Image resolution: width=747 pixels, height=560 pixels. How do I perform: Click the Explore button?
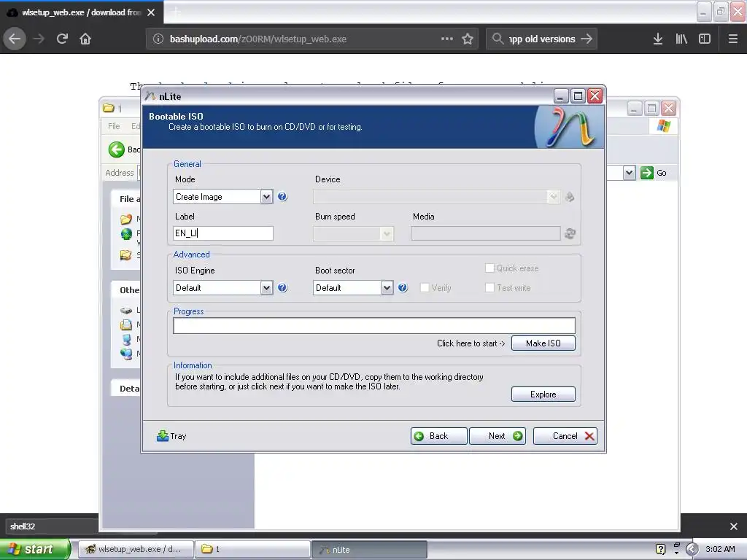tap(543, 394)
